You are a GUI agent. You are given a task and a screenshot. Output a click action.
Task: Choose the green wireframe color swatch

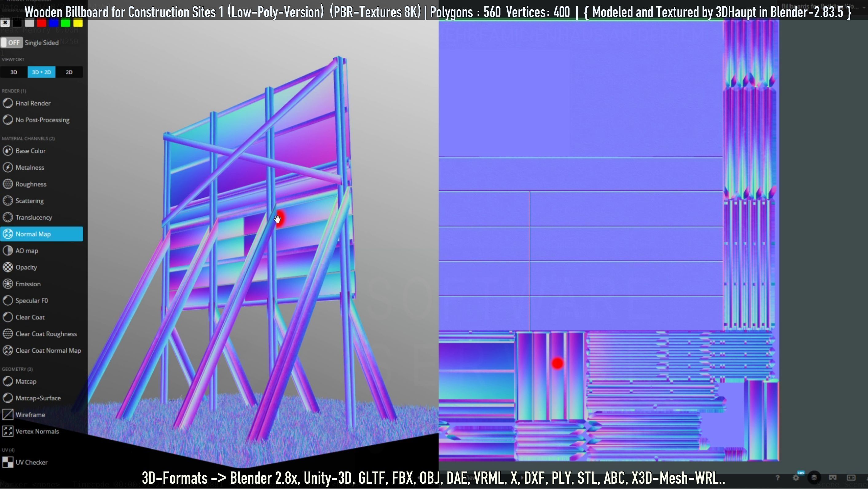click(x=66, y=23)
